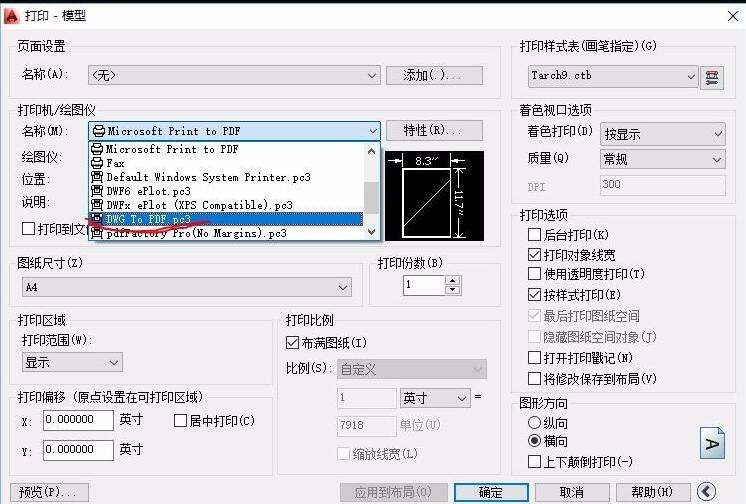746x504 pixels.
Task: Uncheck 按样式打印 option
Action: [x=534, y=295]
